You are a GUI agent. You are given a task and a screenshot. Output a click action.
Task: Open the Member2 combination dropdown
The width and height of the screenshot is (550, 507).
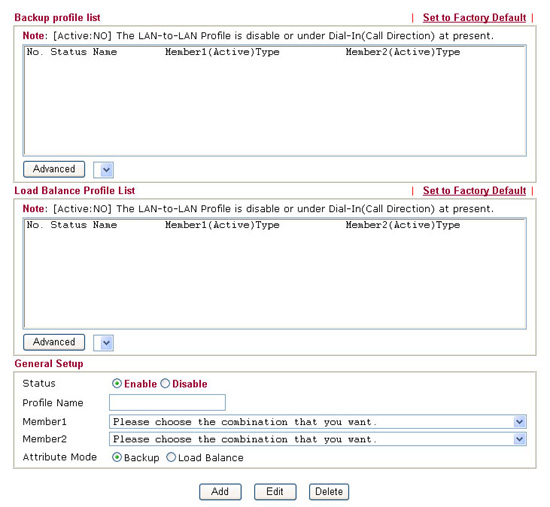click(x=318, y=439)
